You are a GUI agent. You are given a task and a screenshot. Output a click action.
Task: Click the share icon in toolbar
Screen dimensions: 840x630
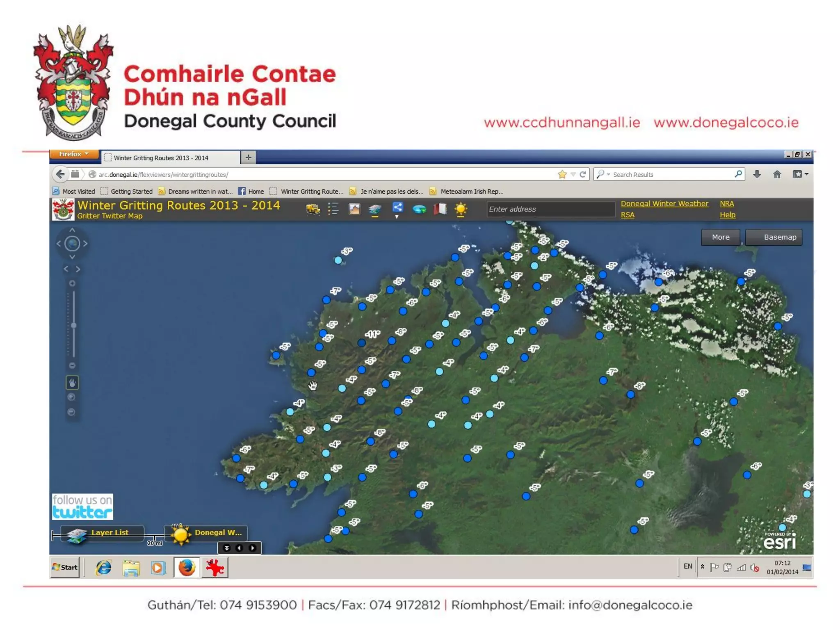tap(397, 208)
